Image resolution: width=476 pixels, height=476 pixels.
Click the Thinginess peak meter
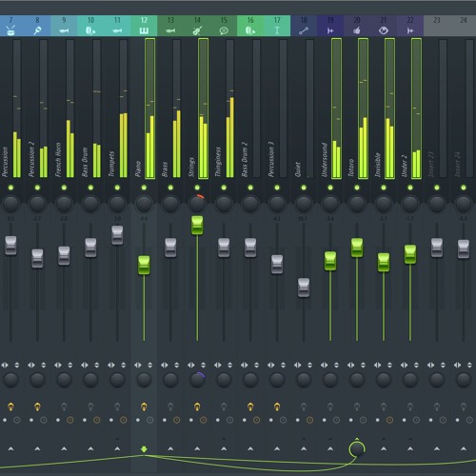point(230,109)
